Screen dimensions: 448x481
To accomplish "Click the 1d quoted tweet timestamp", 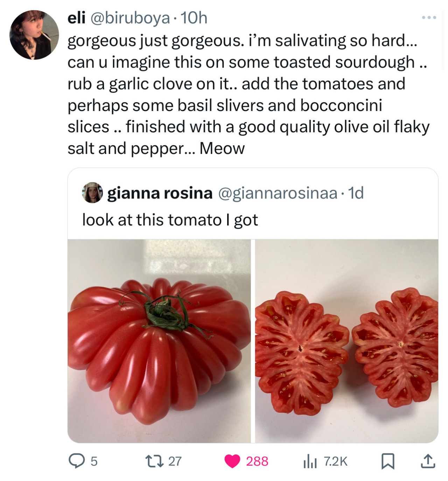I will point(356,193).
